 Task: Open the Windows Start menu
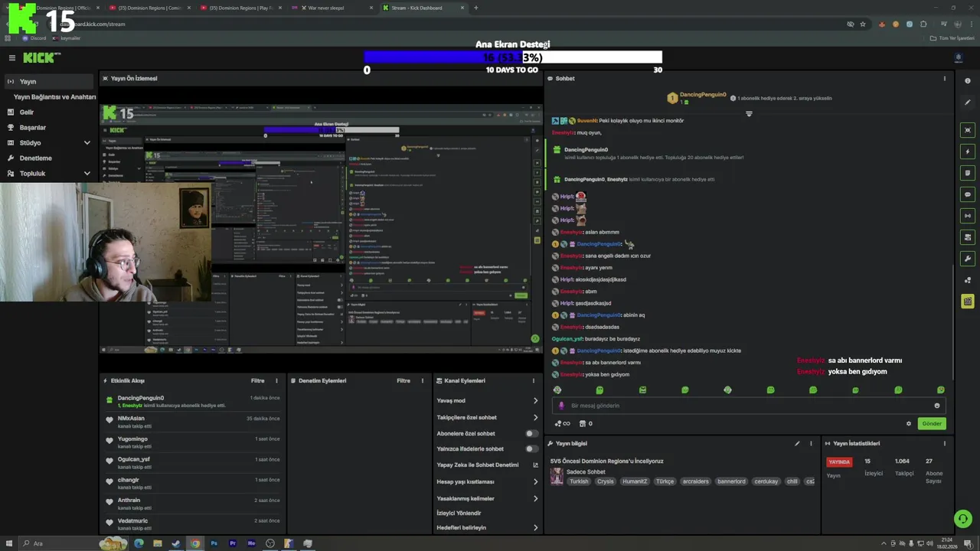click(x=9, y=543)
